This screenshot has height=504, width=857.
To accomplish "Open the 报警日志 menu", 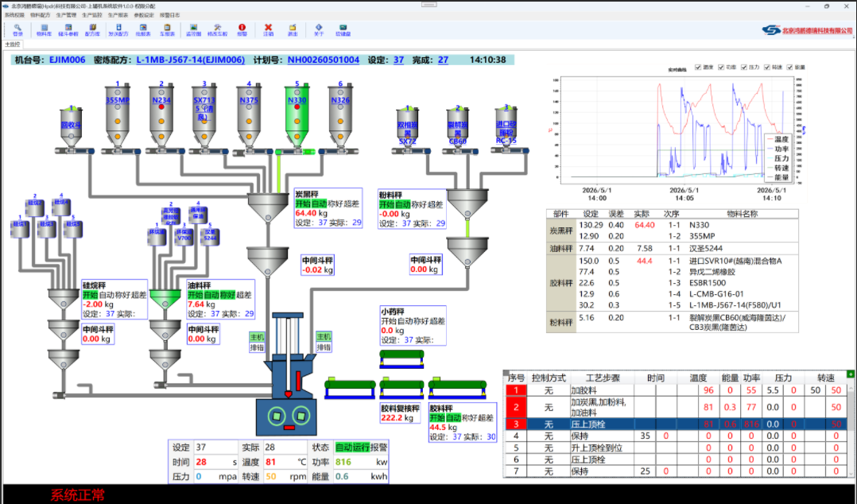I will pos(169,15).
